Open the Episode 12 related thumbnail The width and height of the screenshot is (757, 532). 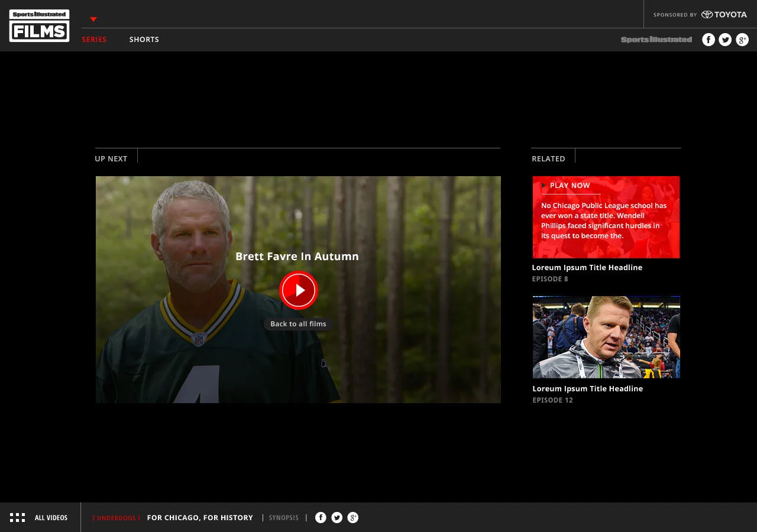606,337
